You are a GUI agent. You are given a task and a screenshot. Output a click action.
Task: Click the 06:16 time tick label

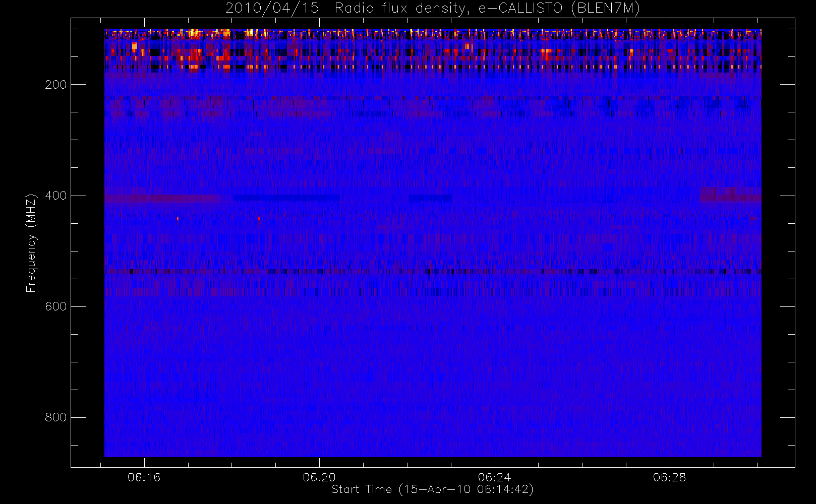pyautogui.click(x=144, y=477)
